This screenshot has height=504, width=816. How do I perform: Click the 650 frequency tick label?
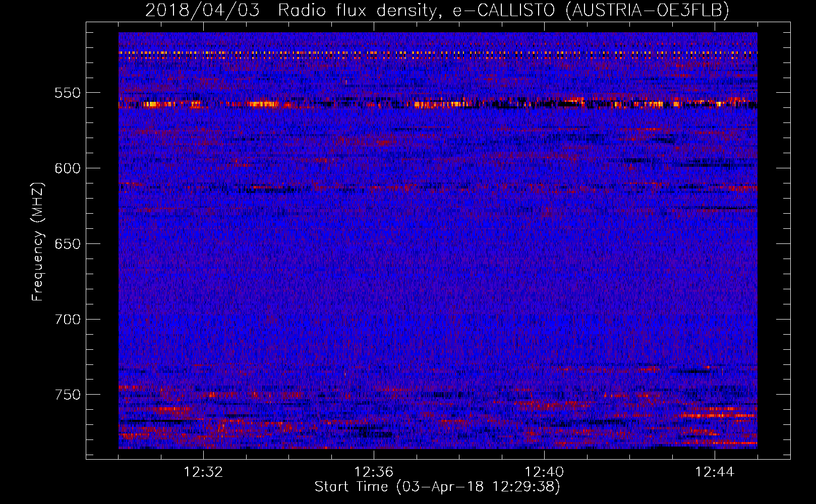coord(67,244)
